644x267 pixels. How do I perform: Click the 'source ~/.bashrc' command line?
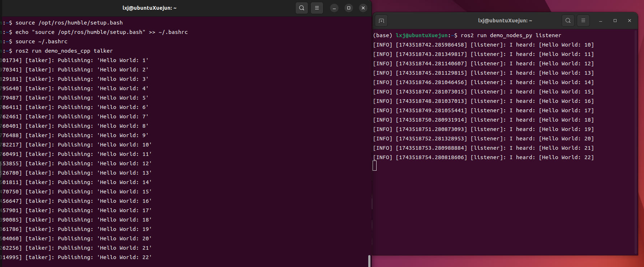coord(41,41)
